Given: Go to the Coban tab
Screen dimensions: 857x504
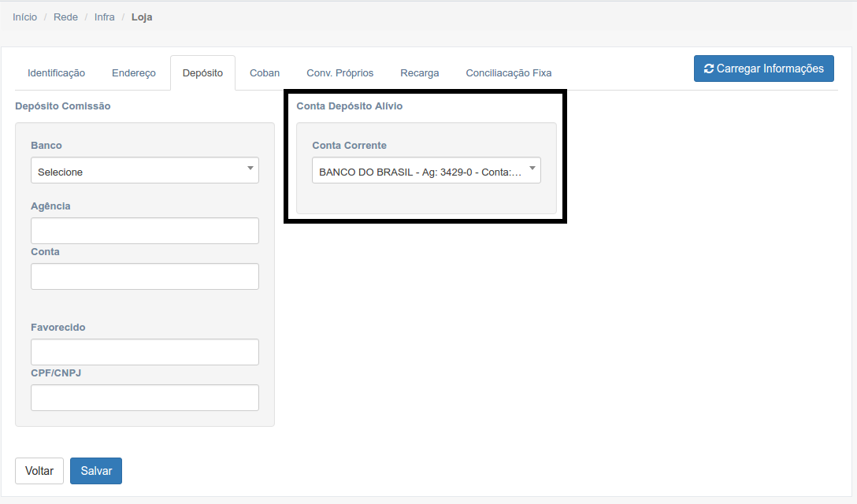Looking at the screenshot, I should tap(265, 73).
